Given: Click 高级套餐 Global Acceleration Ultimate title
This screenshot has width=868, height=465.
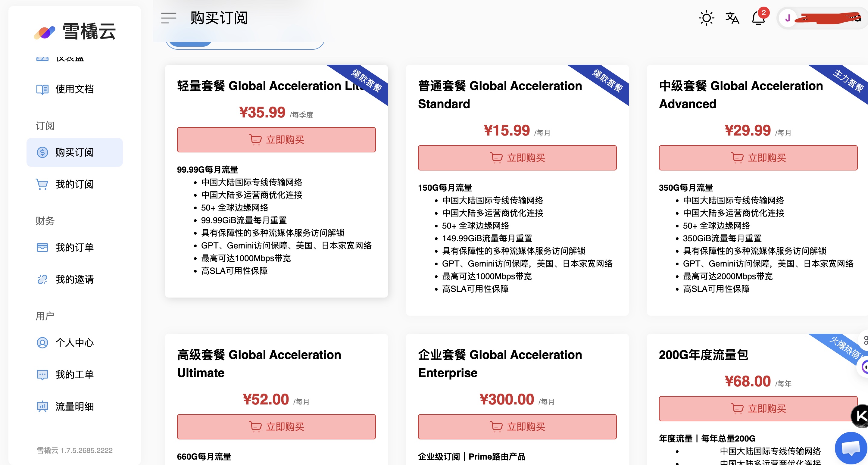Looking at the screenshot, I should pyautogui.click(x=259, y=364).
